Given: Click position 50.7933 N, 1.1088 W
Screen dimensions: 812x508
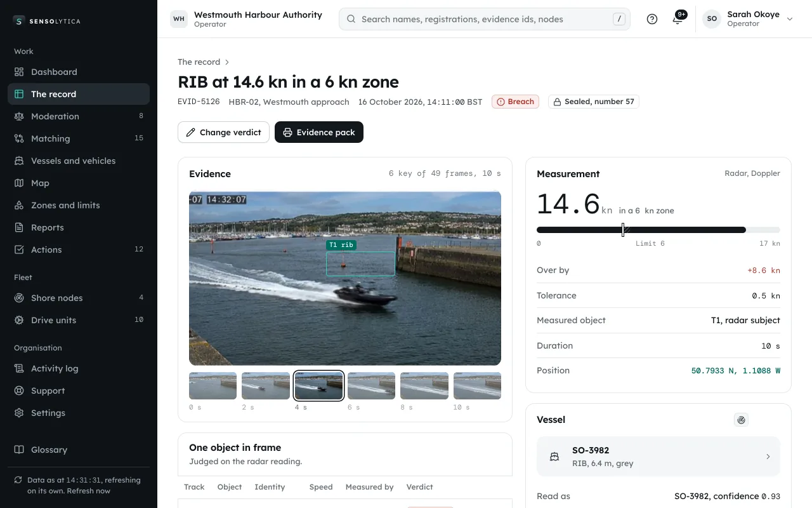Looking at the screenshot, I should [735, 370].
